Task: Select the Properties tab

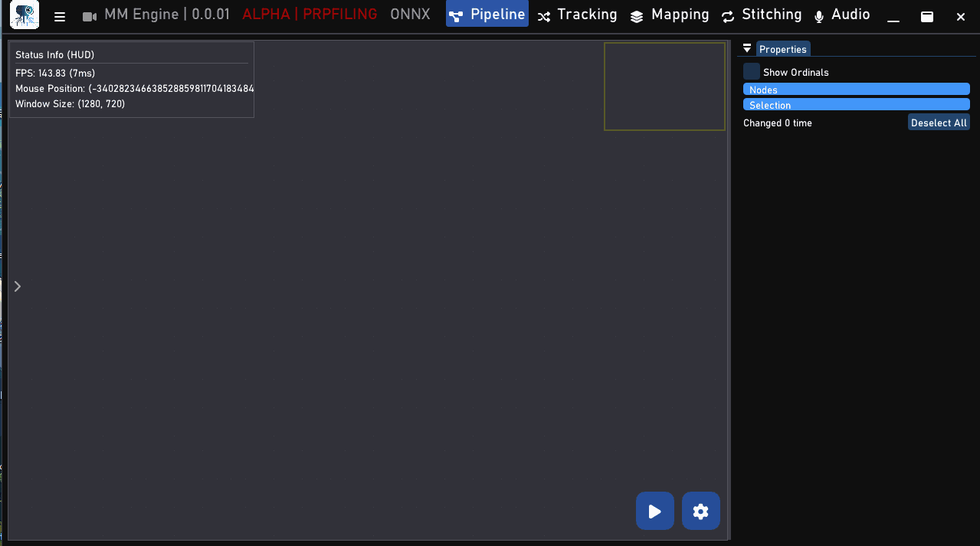Action: coord(782,48)
